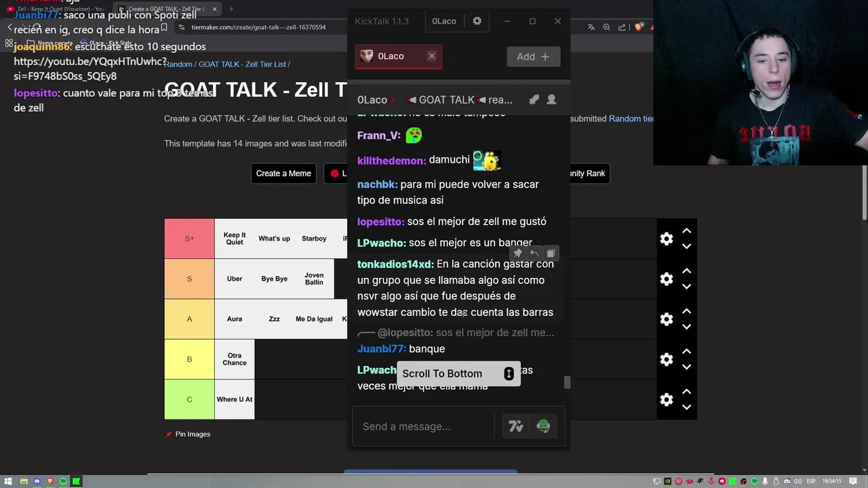Screen dimensions: 868x488
Task: Click the Add chatroom button
Action: [533, 56]
